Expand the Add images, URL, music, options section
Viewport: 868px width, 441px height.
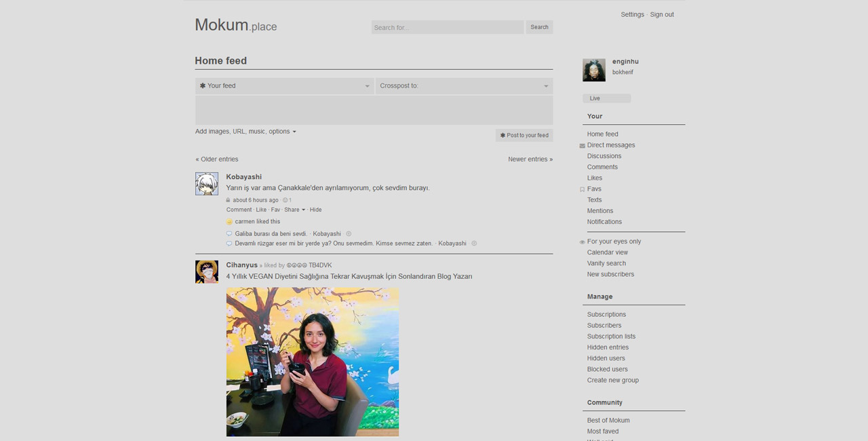coord(245,131)
